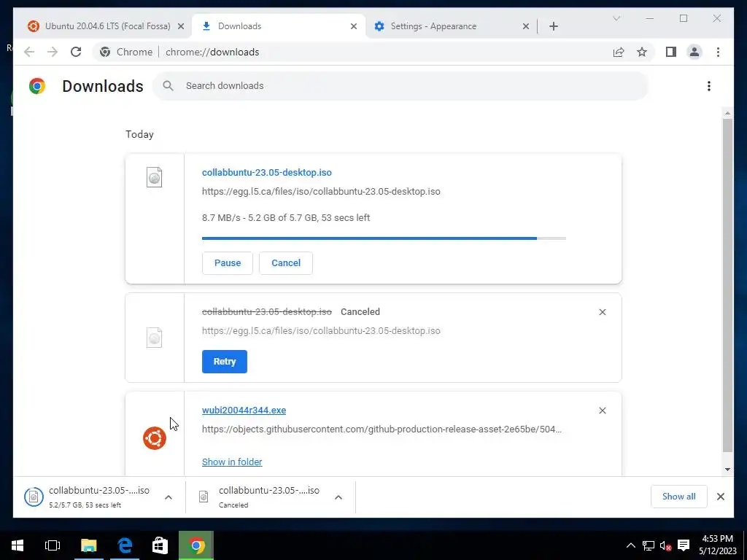Close the Settings - Appearance tab
The image size is (747, 560).
pyautogui.click(x=525, y=26)
